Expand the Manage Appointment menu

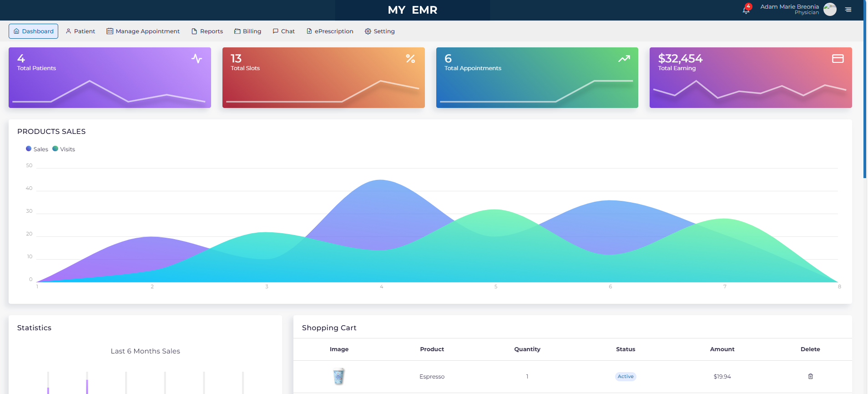143,31
